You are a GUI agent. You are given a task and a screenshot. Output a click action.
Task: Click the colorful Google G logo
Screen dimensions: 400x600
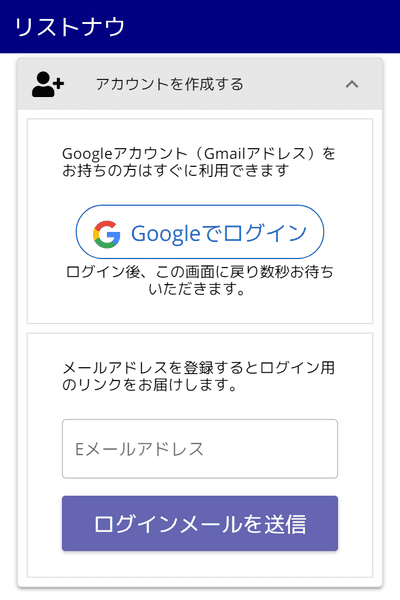point(107,234)
